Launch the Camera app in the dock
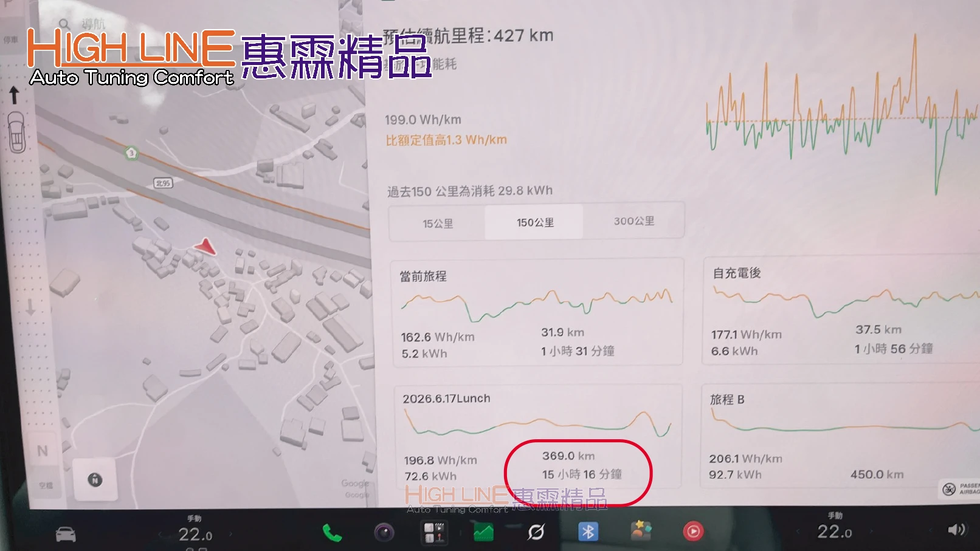 point(384,533)
